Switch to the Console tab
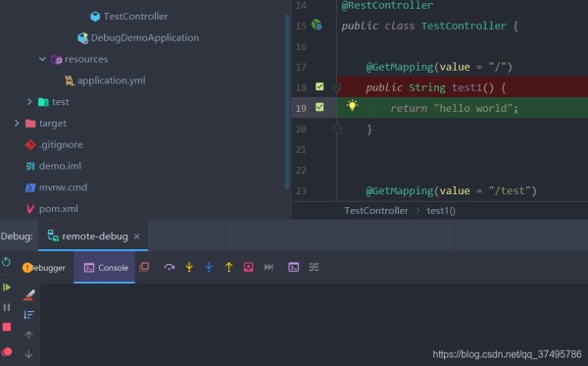The image size is (588, 366). coord(105,268)
